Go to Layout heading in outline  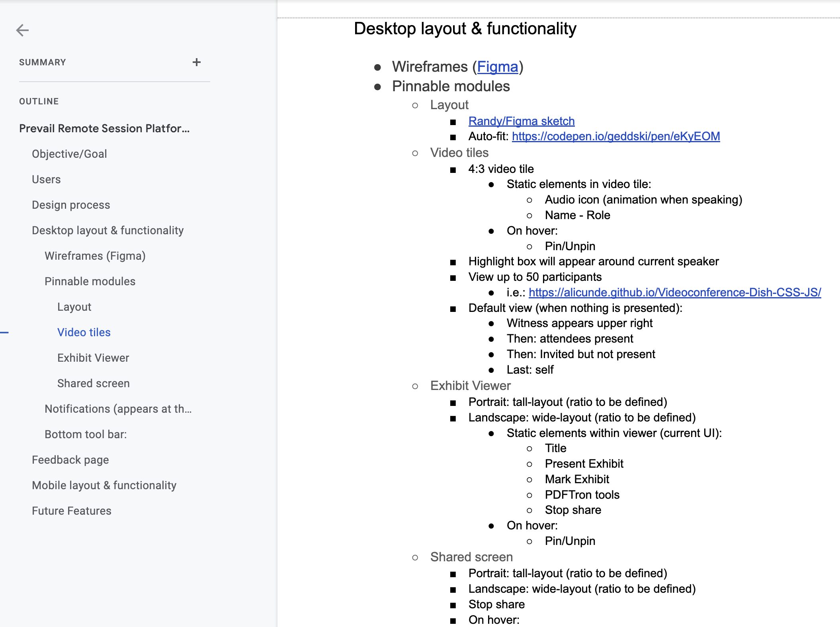(74, 307)
